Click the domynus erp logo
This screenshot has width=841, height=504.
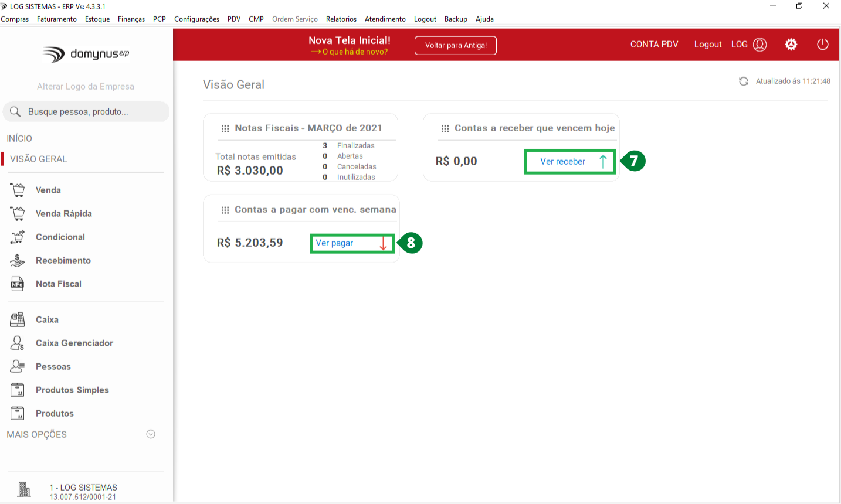coord(86,54)
